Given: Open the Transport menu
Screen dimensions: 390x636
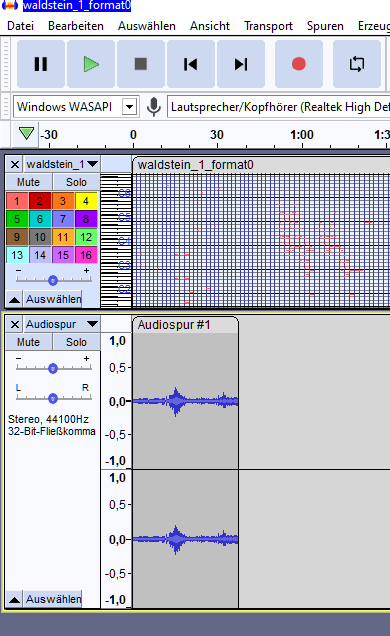Looking at the screenshot, I should coord(268,26).
